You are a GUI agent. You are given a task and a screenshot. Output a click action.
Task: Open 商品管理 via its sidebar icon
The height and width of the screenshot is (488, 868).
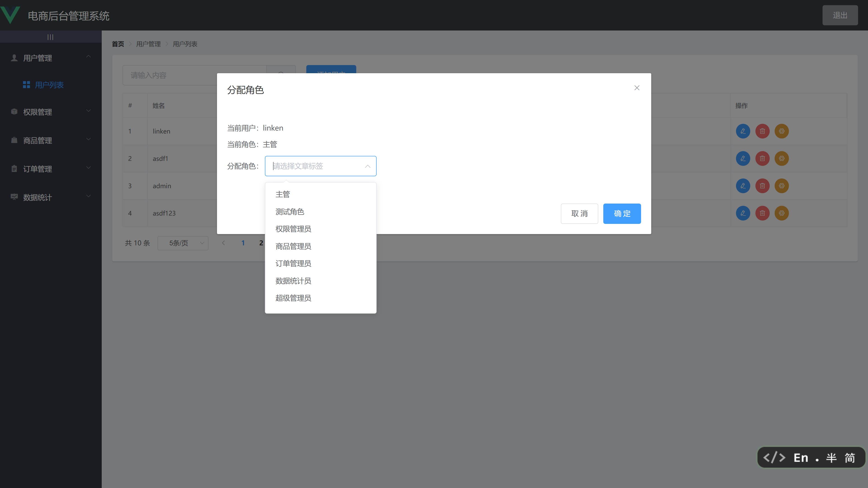pyautogui.click(x=14, y=140)
